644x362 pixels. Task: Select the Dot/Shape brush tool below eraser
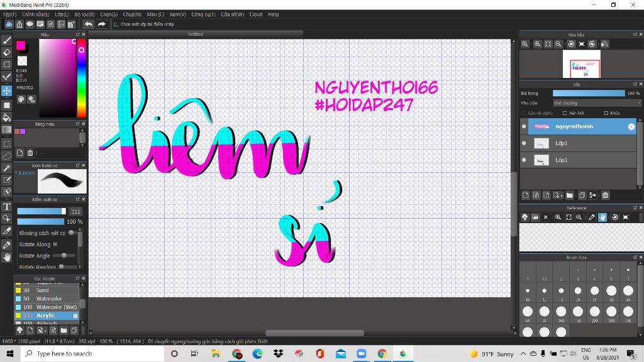6,77
